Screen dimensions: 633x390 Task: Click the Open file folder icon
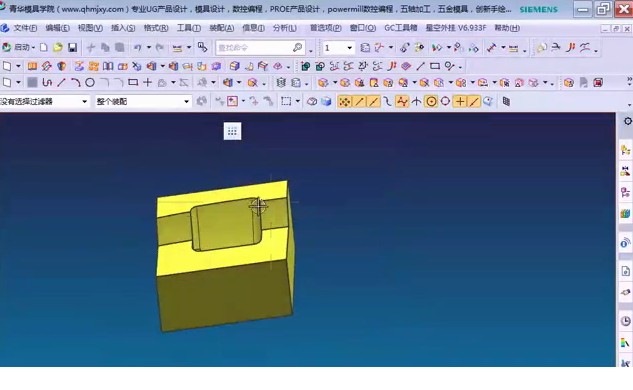click(x=58, y=48)
